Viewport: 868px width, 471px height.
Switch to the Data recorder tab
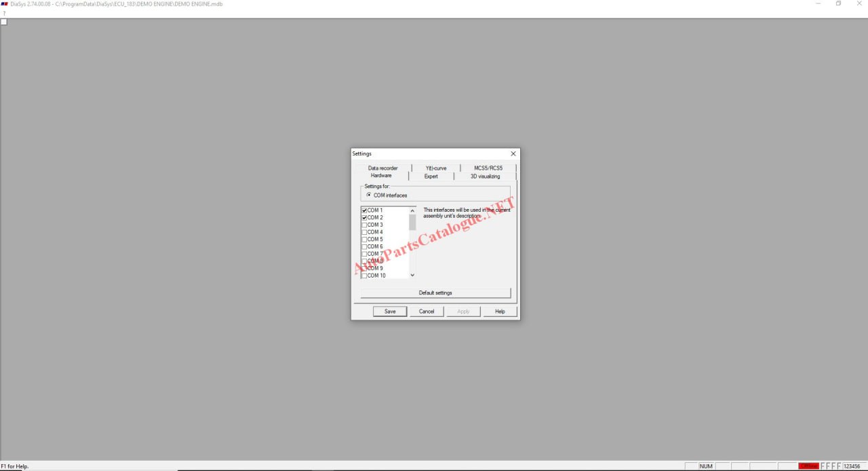click(382, 168)
